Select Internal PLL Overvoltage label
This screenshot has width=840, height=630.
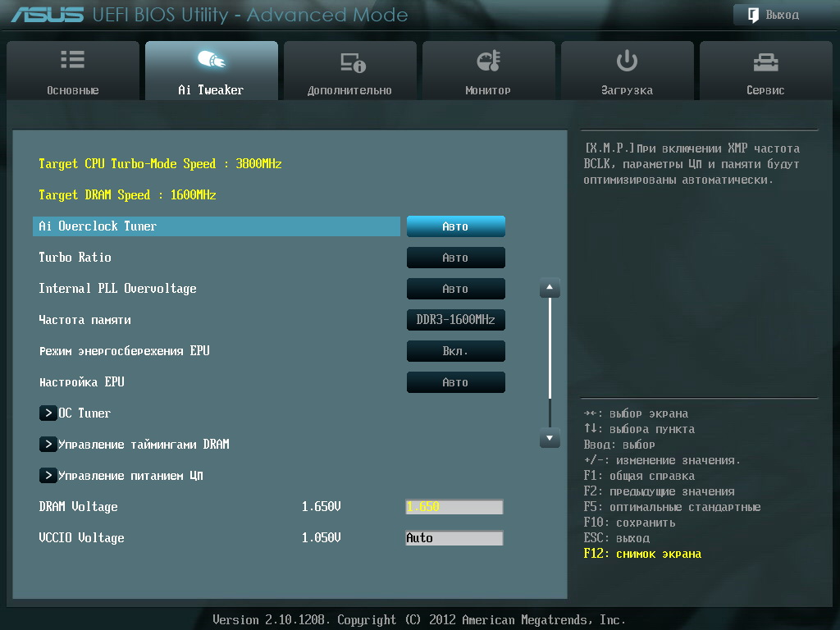point(117,289)
